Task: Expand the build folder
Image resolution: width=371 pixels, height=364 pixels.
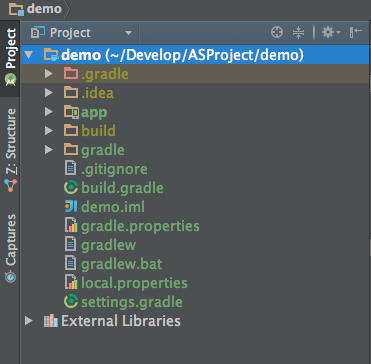Action: tap(49, 131)
